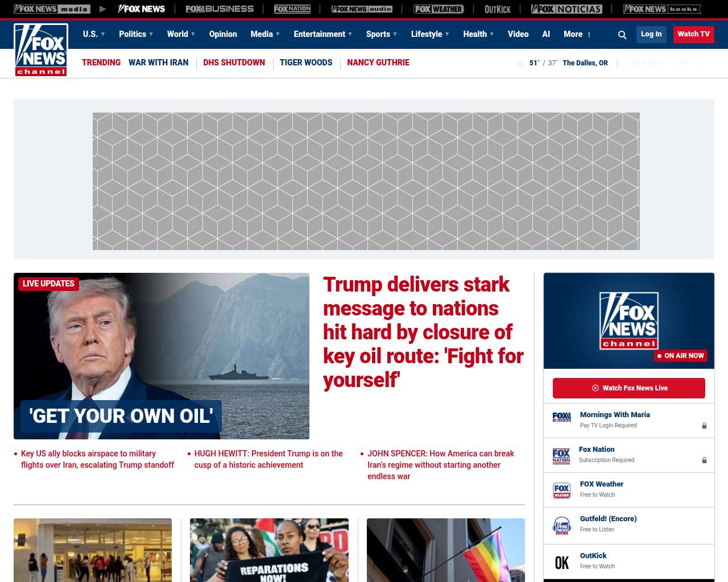Click the ON AIR NOW badge
The width and height of the screenshot is (728, 582).
click(681, 356)
